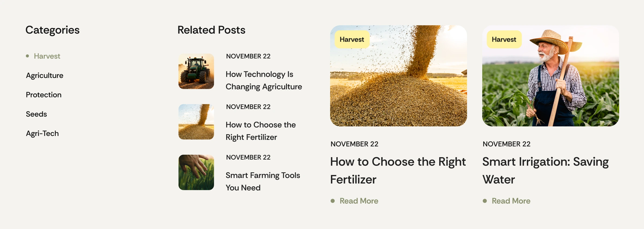Click Read More under Smart Irrigation article
The width and height of the screenshot is (644, 229).
(511, 201)
